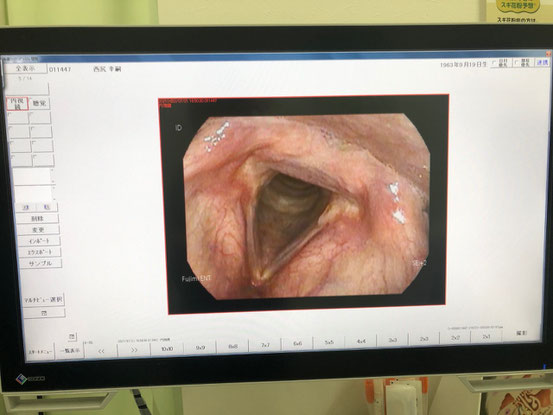Click the 撮影 capture button at bottom right
This screenshot has height=415, width=553.
click(x=521, y=333)
